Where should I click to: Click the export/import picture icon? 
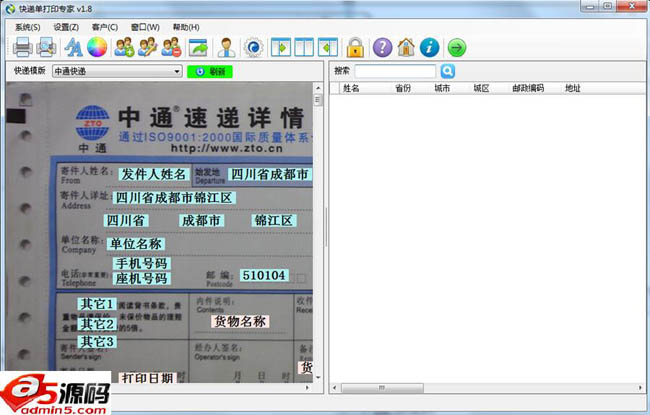pyautogui.click(x=198, y=47)
